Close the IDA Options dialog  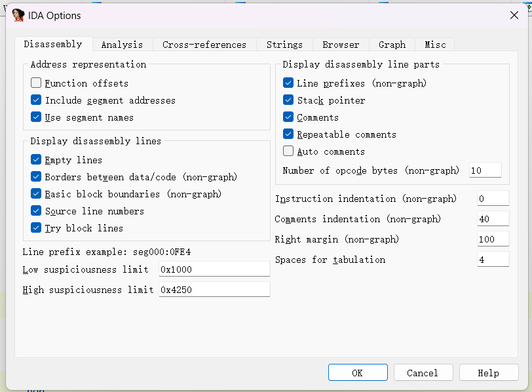514,15
